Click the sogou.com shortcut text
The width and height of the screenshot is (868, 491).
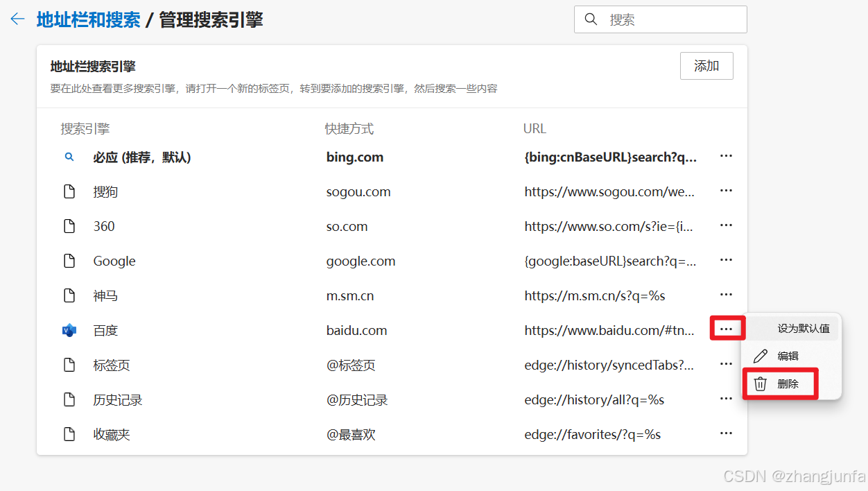(358, 192)
